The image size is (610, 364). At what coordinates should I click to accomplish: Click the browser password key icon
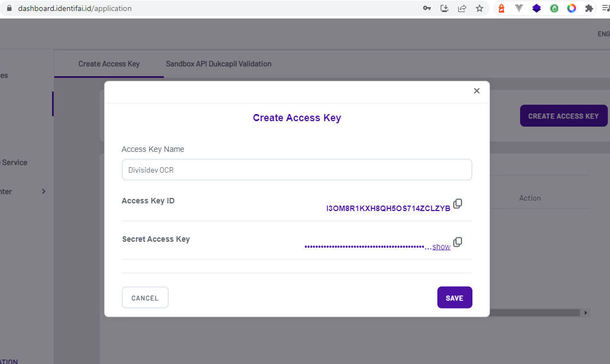click(x=427, y=8)
